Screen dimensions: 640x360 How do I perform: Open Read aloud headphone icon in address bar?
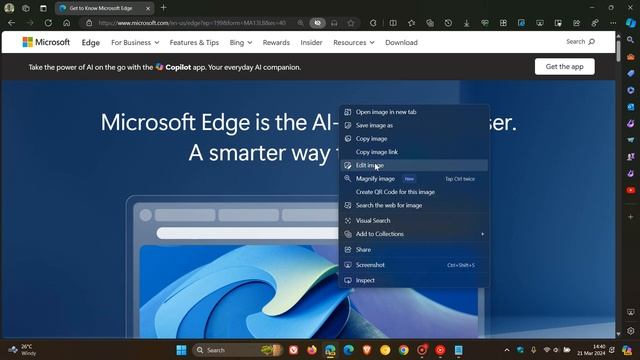click(334, 23)
